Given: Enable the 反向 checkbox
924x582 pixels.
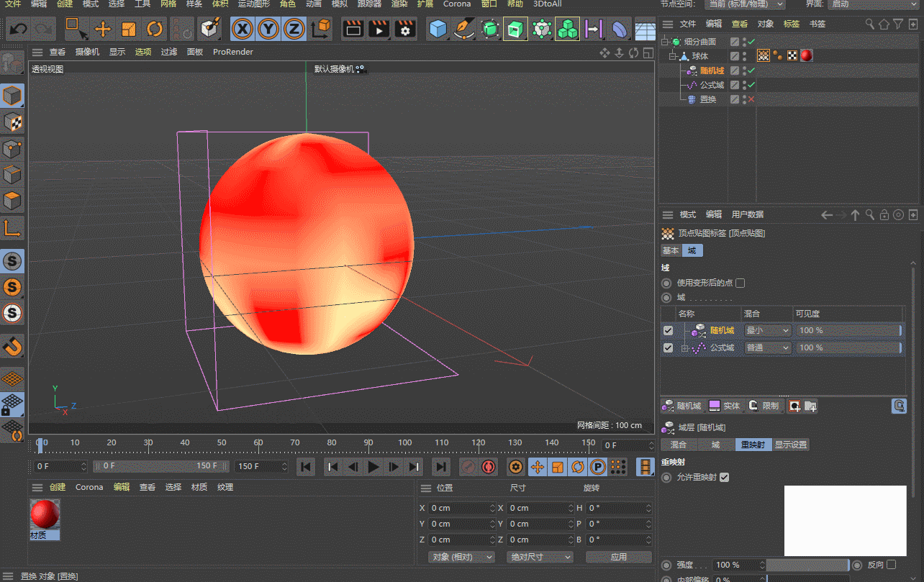Looking at the screenshot, I should 892,565.
